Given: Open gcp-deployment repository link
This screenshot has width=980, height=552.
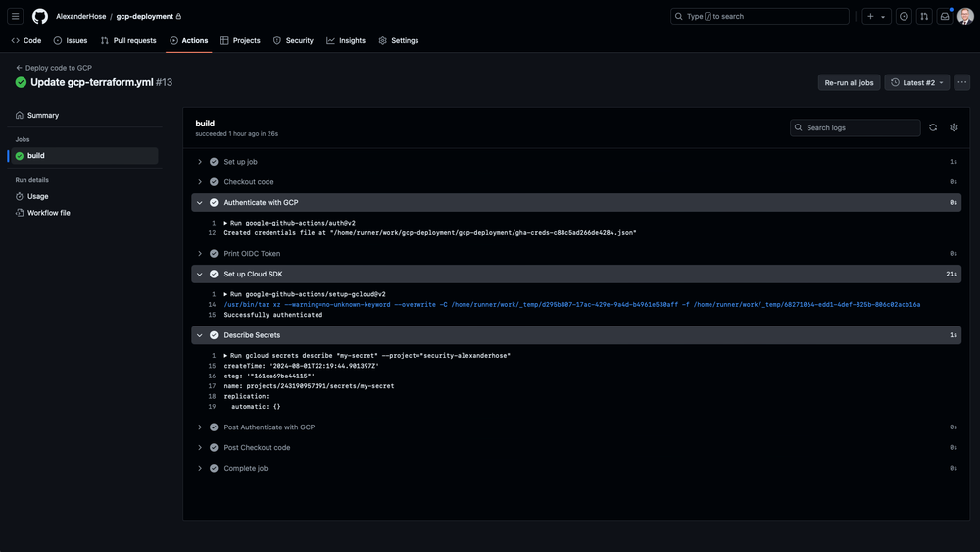Looking at the screenshot, I should point(144,17).
